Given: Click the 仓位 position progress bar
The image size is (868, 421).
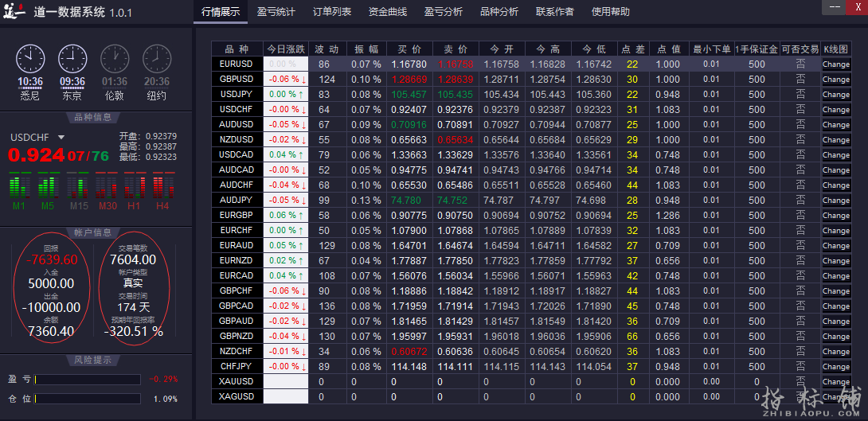Looking at the screenshot, I should pos(88,399).
